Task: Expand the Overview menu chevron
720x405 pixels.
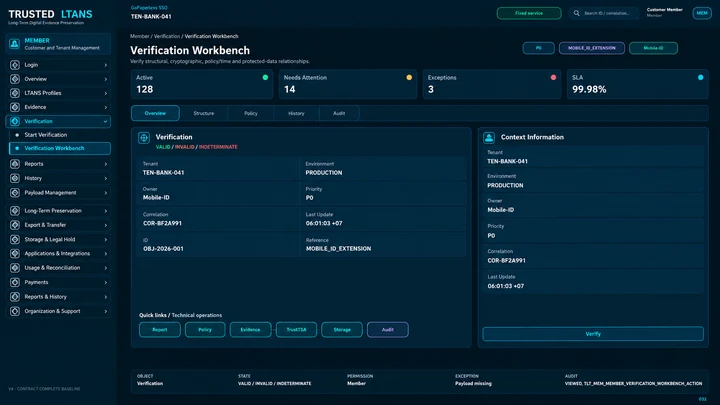Action: point(106,79)
